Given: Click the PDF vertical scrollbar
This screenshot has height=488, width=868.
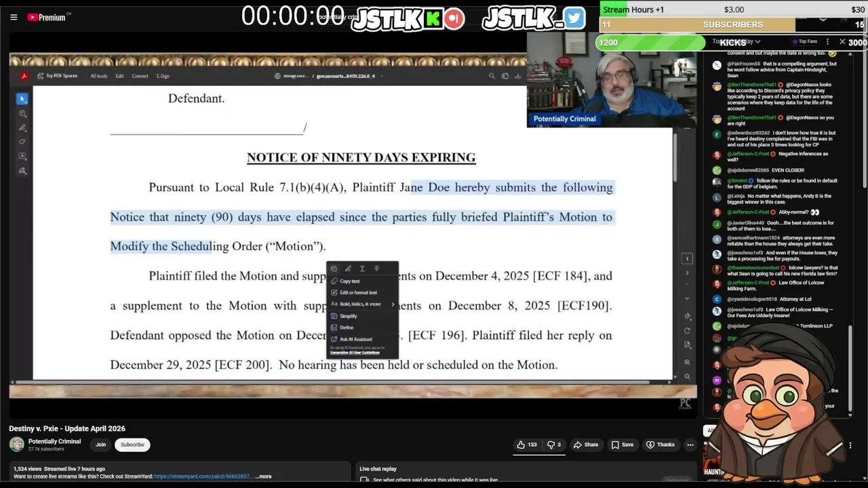Looking at the screenshot, I should pyautogui.click(x=675, y=157).
